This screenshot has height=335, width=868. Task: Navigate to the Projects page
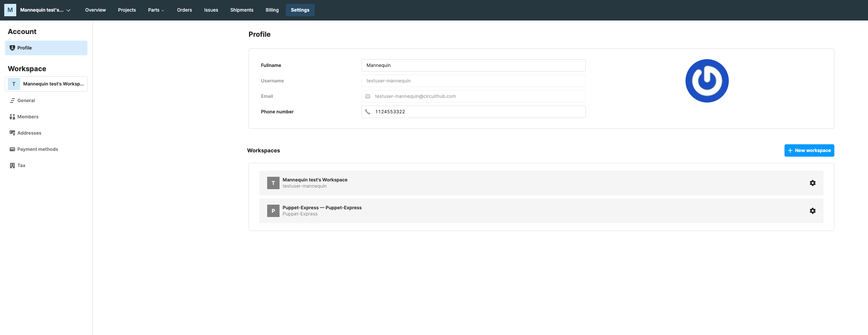coord(127,10)
